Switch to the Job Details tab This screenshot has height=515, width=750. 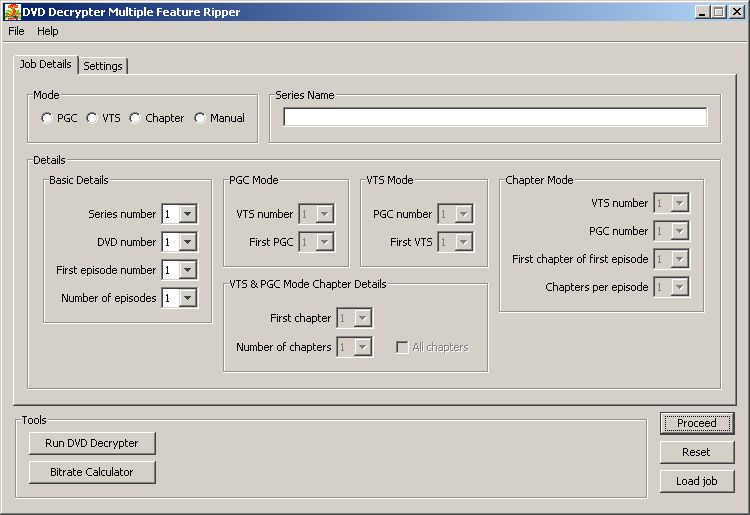tap(45, 64)
